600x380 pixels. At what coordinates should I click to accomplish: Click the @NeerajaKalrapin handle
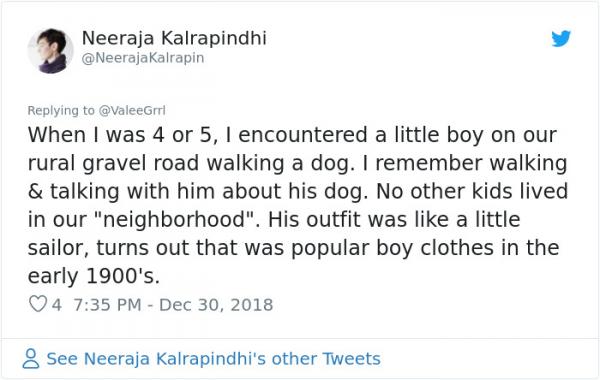pyautogui.click(x=143, y=58)
